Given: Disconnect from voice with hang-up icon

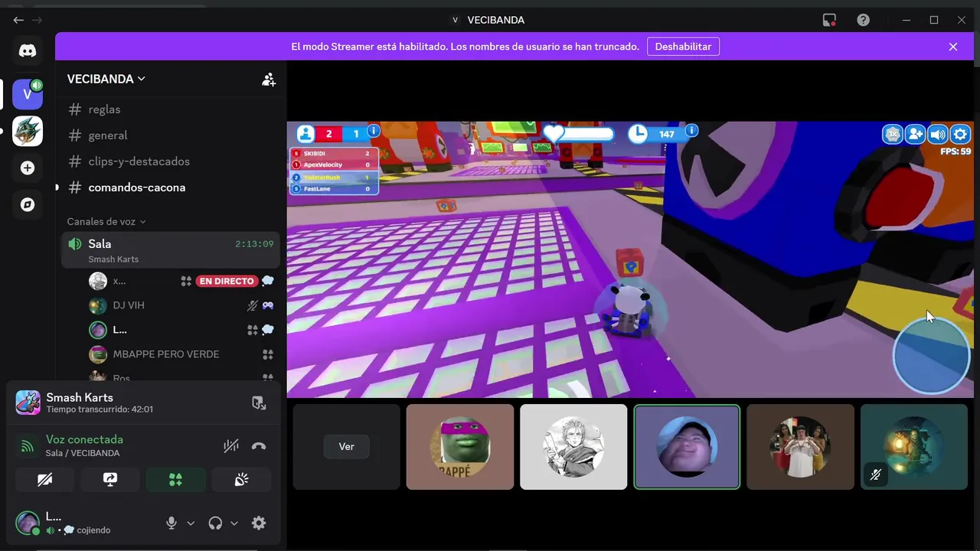Looking at the screenshot, I should click(259, 446).
